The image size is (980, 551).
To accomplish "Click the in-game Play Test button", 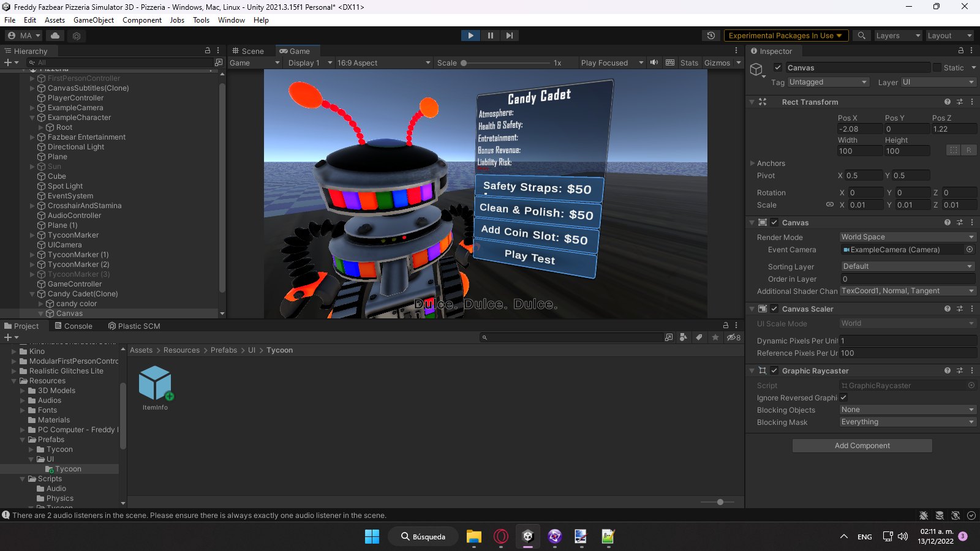I will point(535,257).
